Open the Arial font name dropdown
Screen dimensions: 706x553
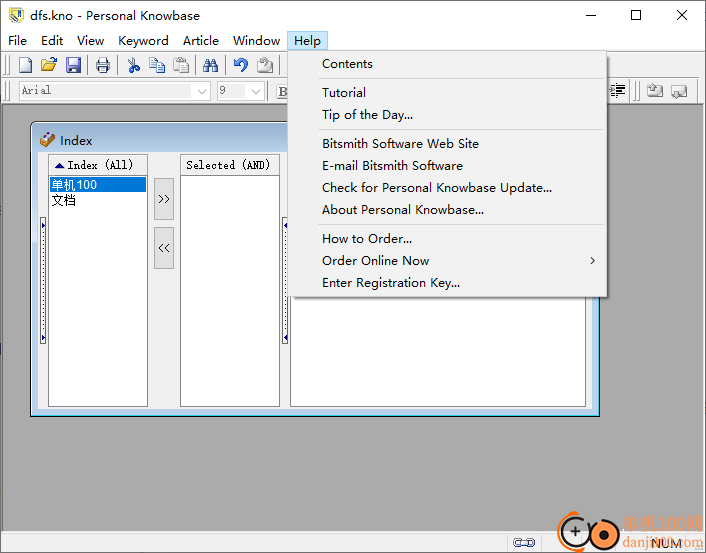[x=202, y=91]
